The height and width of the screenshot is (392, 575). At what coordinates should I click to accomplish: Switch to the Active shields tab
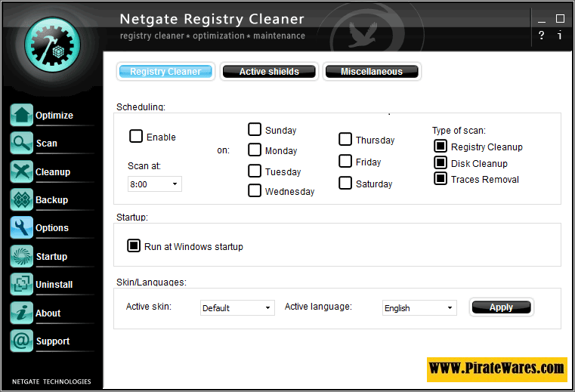tap(269, 72)
